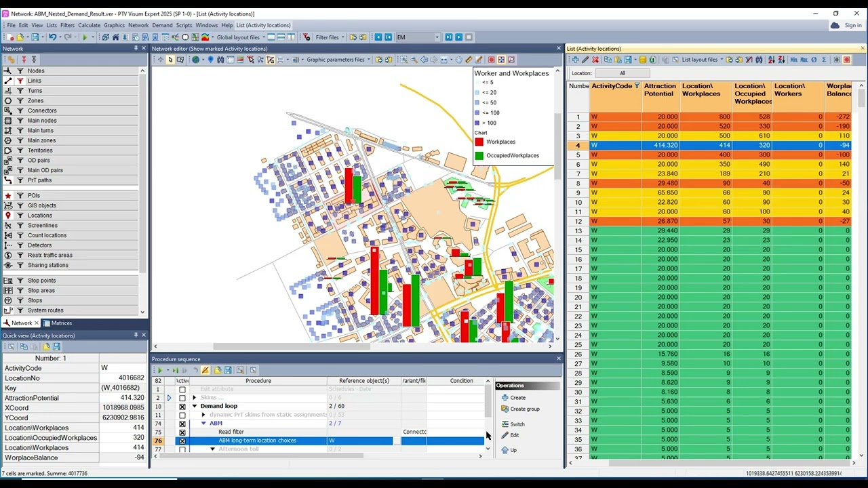Click the filter funnel icon in the main toolbar

pyautogui.click(x=307, y=37)
